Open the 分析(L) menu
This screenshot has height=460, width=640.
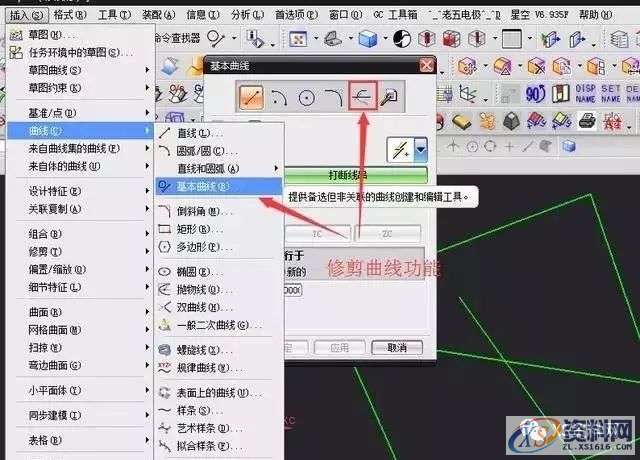247,15
